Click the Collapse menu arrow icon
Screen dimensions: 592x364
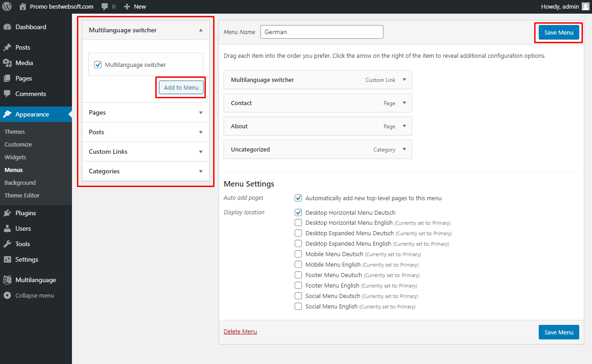(7, 295)
